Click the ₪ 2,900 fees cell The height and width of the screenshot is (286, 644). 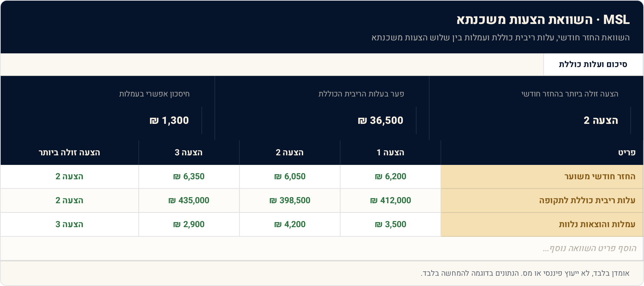pos(189,224)
